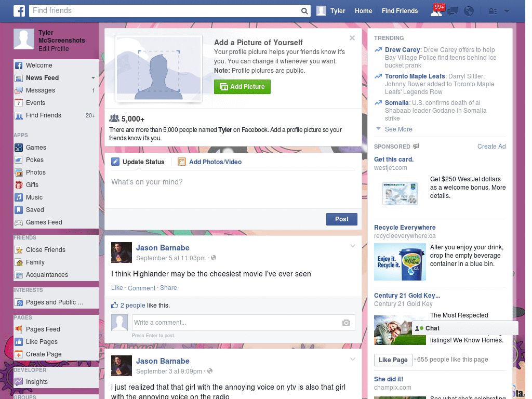Image resolution: width=532 pixels, height=399 pixels.
Task: Click the profile picture placeholder in sidebar
Action: 24,39
